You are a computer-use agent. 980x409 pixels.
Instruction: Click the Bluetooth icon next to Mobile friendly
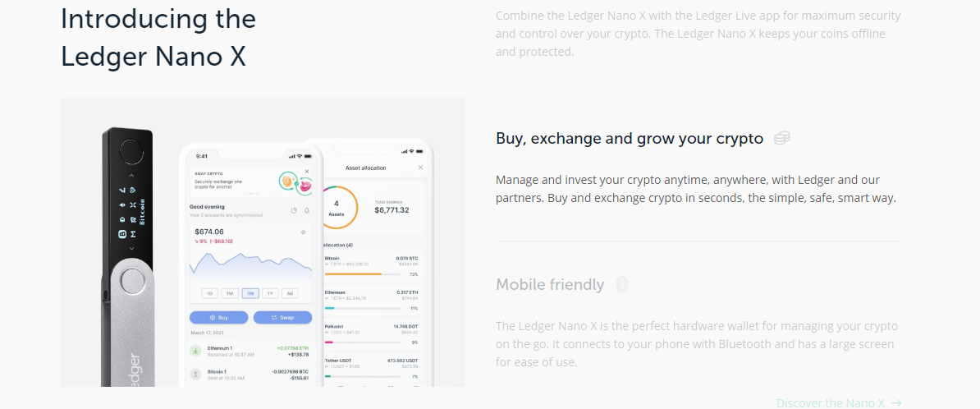coord(622,284)
